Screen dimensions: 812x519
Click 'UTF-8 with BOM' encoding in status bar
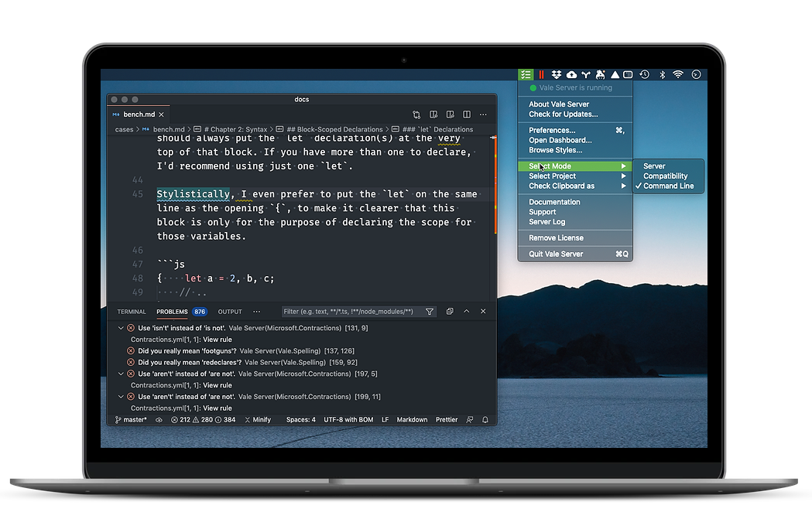coord(348,420)
